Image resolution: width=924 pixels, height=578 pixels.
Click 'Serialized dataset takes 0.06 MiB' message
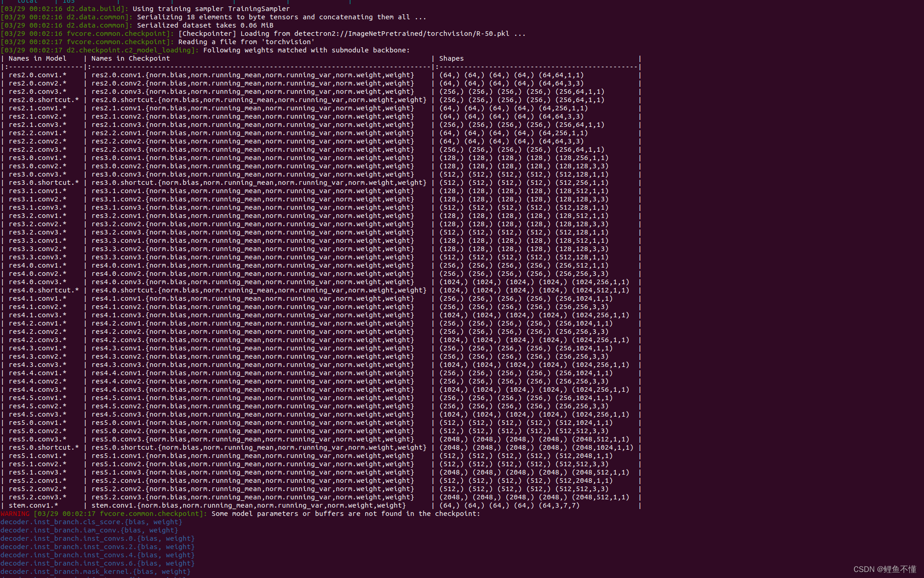point(205,25)
